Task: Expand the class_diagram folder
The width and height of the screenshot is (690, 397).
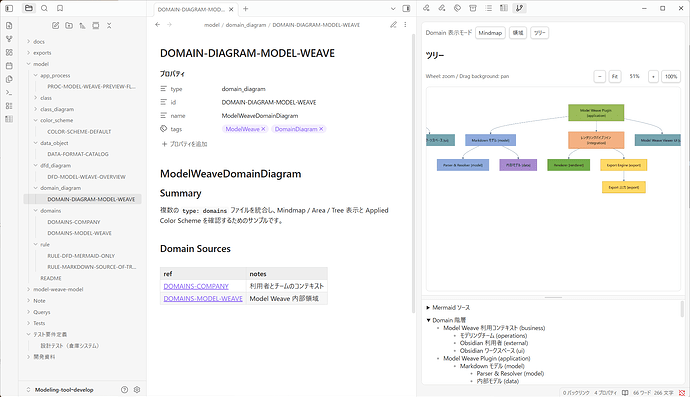Action: 36,109
